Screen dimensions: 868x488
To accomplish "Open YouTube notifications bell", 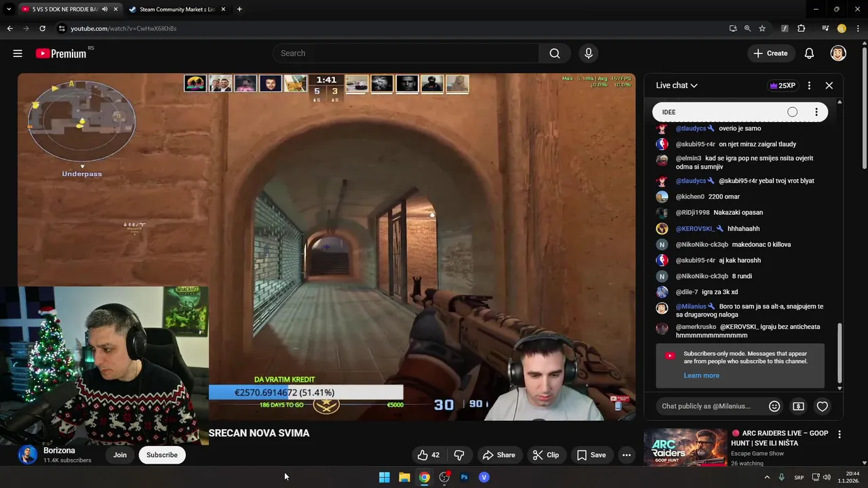I will coord(809,54).
